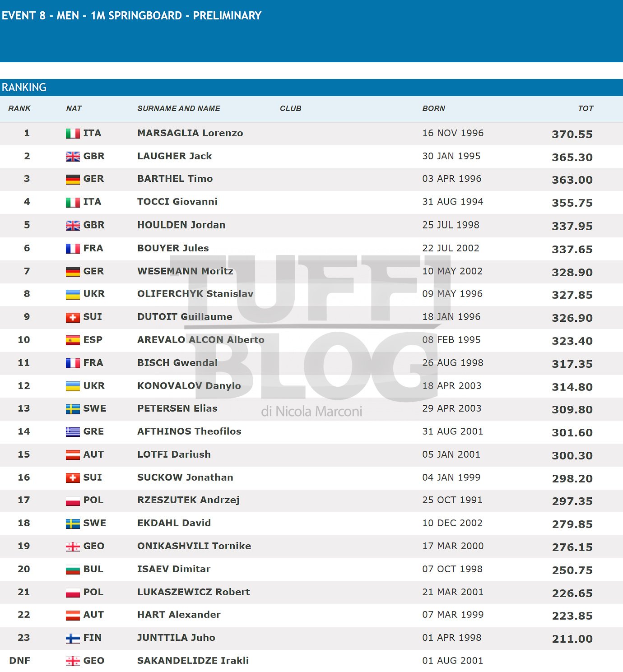Click the Spain flag in AREVALO ALCON's row
The height and width of the screenshot is (672, 623).
coord(73,340)
